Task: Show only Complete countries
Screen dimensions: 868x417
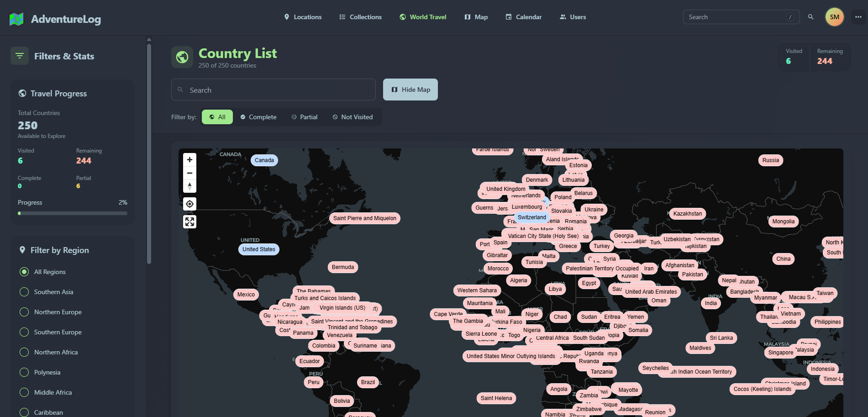Action: [258, 117]
